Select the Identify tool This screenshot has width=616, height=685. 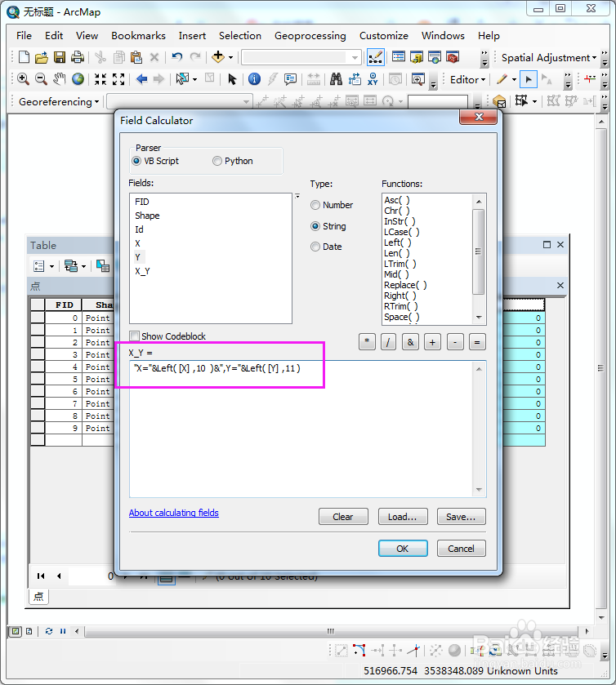pos(254,79)
